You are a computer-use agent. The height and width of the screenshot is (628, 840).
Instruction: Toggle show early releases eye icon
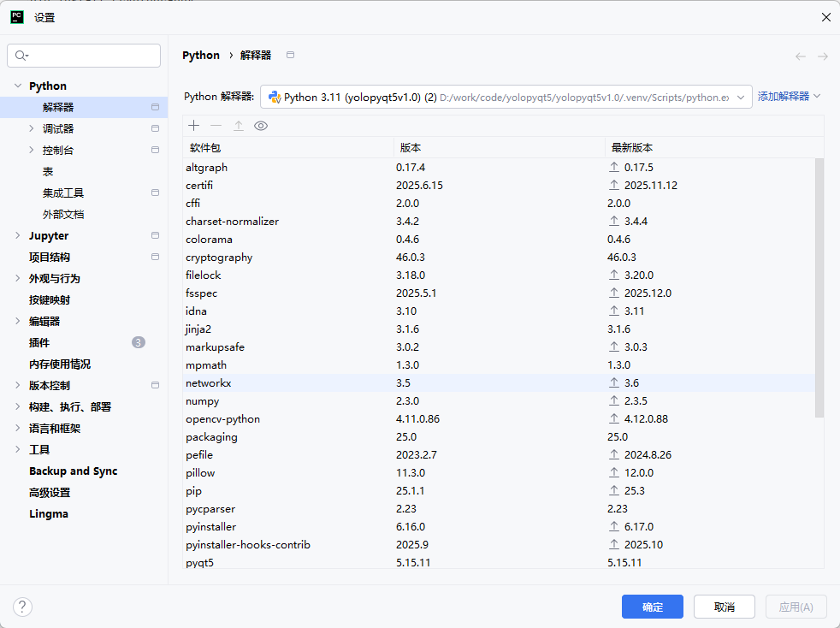tap(261, 126)
